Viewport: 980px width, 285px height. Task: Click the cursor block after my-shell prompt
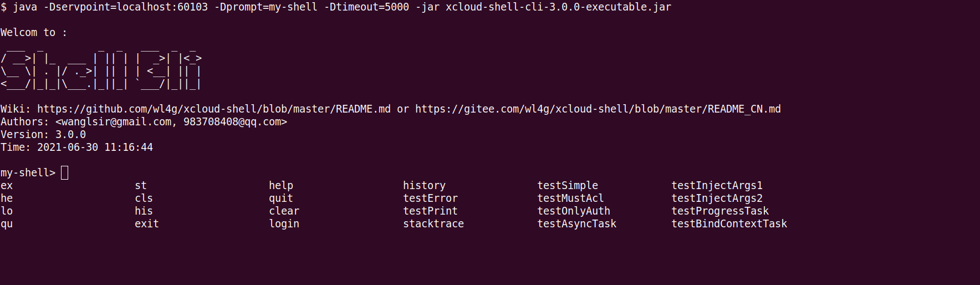point(64,173)
